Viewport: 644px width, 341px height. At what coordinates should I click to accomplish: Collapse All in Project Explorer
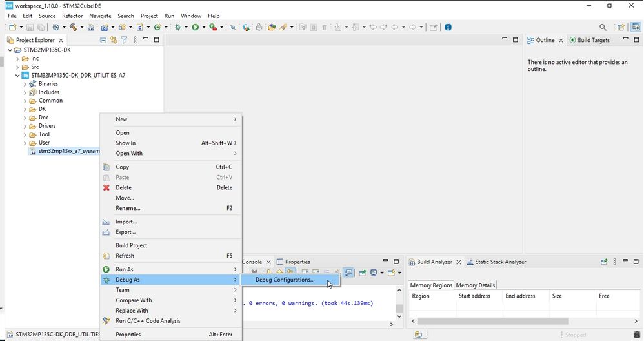[x=103, y=40]
